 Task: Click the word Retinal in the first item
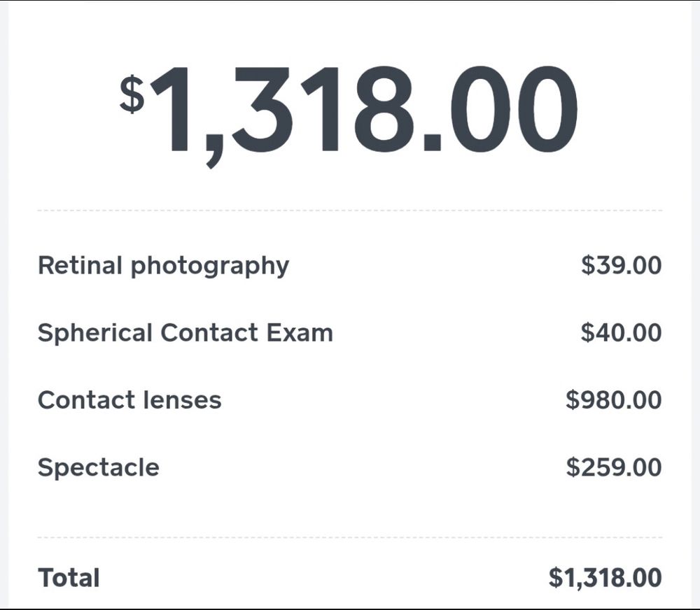point(80,265)
